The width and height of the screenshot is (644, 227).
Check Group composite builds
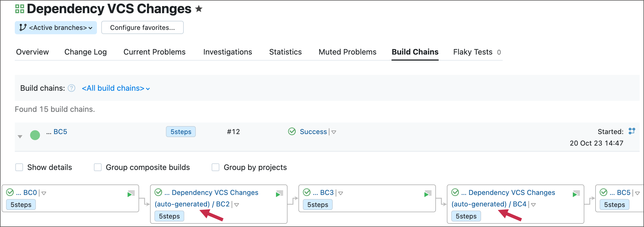tap(98, 167)
